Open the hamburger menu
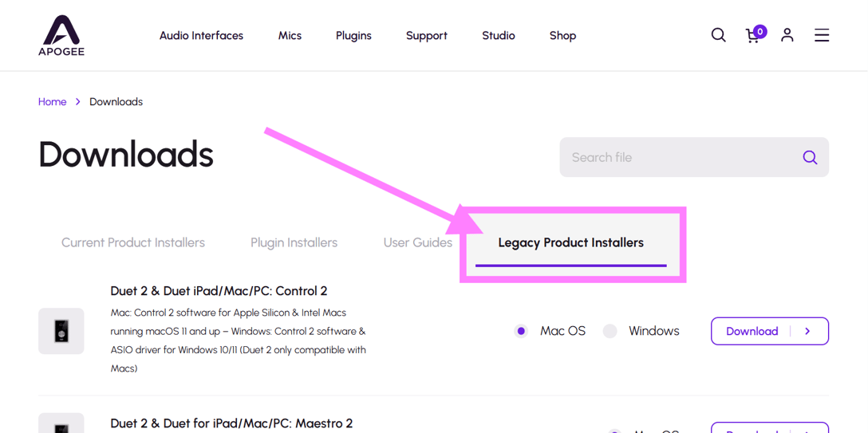Image resolution: width=868 pixels, height=433 pixels. tap(821, 35)
